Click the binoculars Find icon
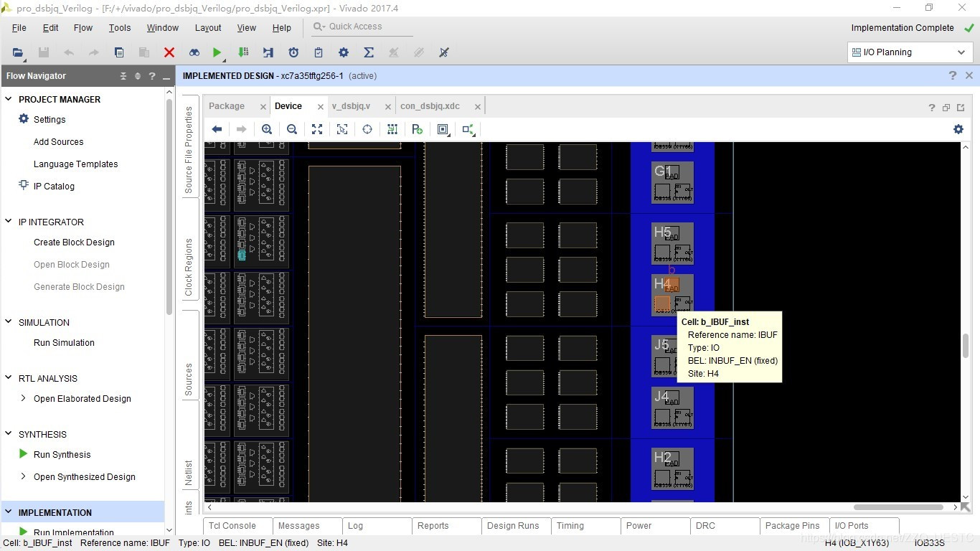This screenshot has width=980, height=551. [194, 52]
